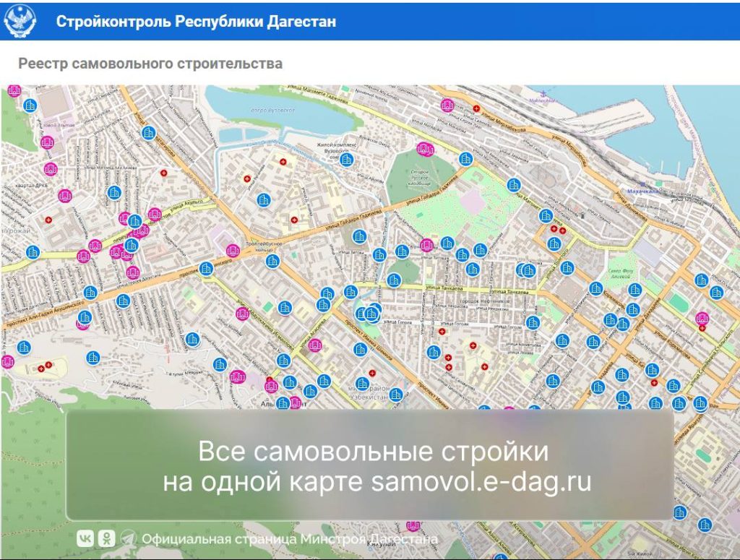This screenshot has width=740, height=560.
Task: Select pink marker above Старое Русское кладбище
Action: coord(425,150)
